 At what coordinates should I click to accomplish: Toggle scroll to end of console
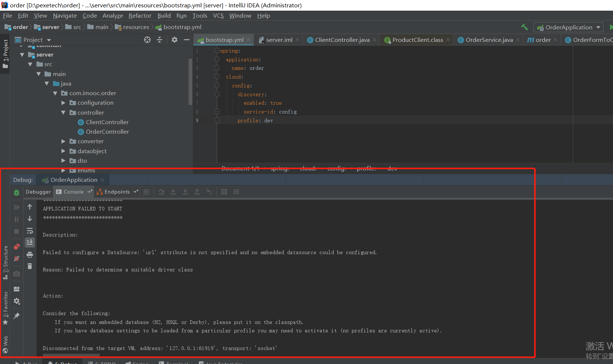pyautogui.click(x=30, y=242)
